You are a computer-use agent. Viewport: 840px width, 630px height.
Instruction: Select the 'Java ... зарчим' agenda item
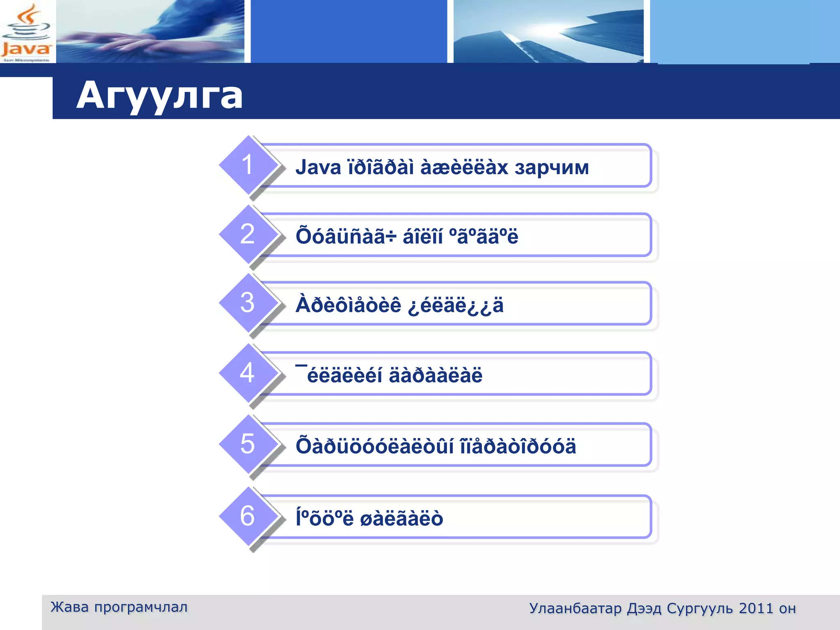click(x=442, y=167)
